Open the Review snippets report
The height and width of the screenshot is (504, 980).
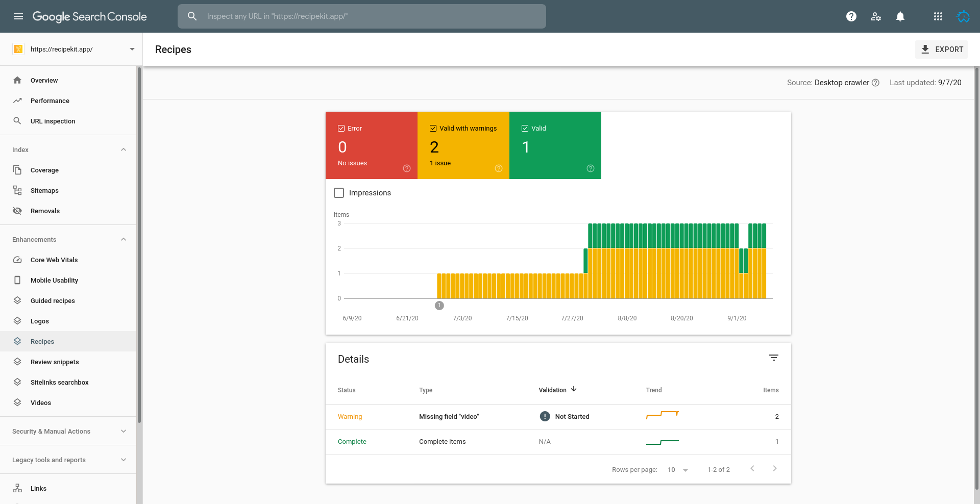coord(68,362)
